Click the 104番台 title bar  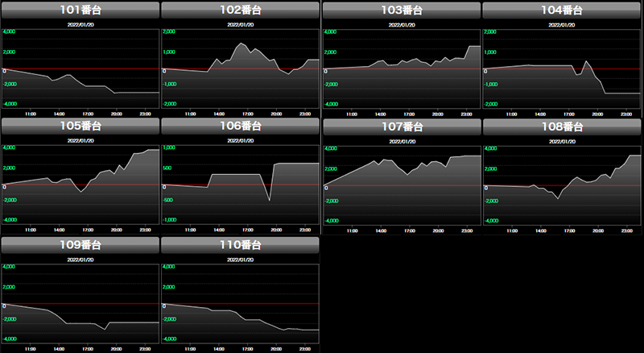[x=561, y=10]
